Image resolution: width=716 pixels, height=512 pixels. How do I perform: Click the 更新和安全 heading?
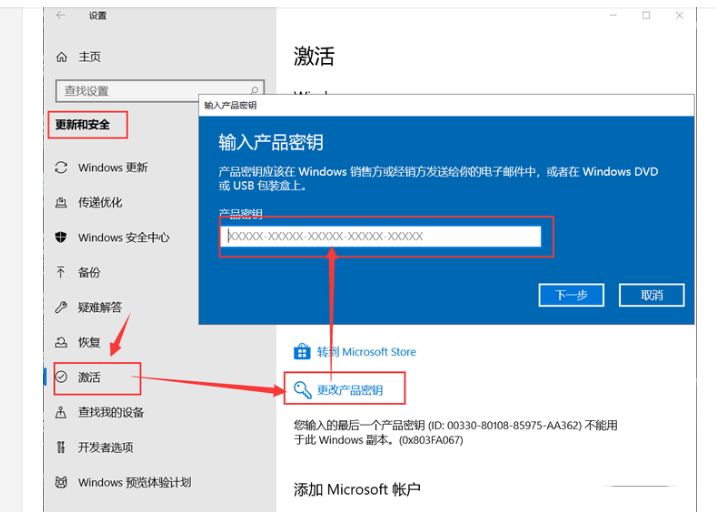coord(83,125)
